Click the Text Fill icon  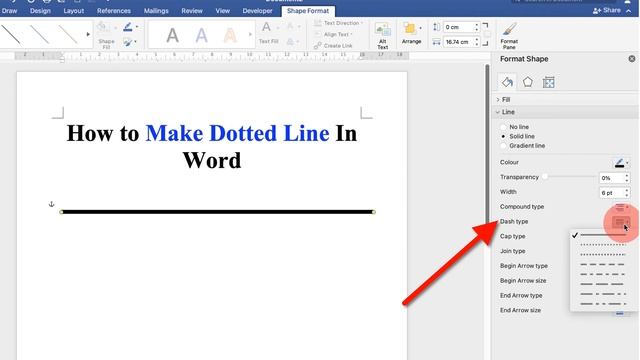pyautogui.click(x=266, y=28)
